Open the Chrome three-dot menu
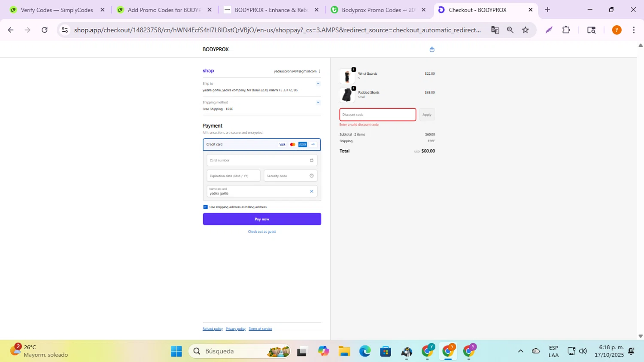 tap(634, 30)
